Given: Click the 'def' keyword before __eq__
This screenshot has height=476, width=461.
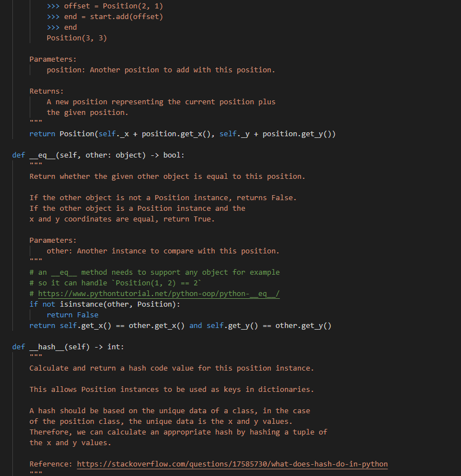Looking at the screenshot, I should pos(19,155).
